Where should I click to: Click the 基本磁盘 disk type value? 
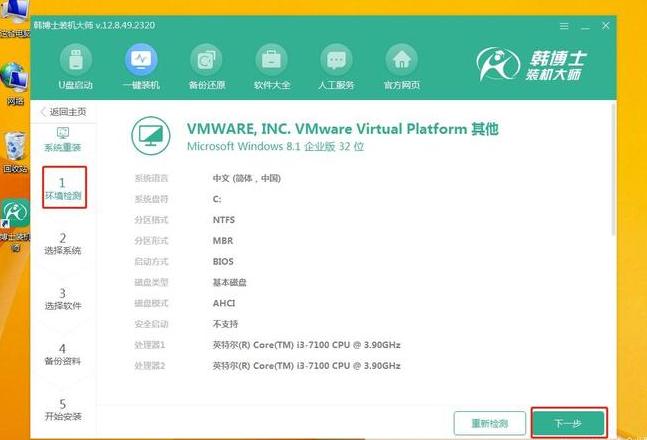(x=229, y=282)
